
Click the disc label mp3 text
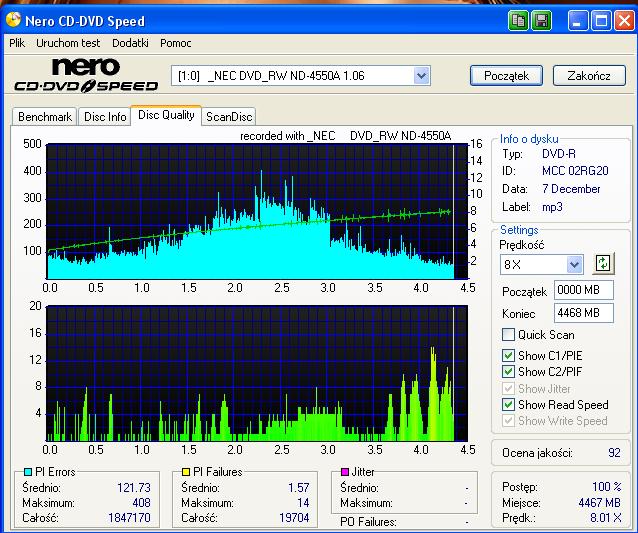[552, 207]
